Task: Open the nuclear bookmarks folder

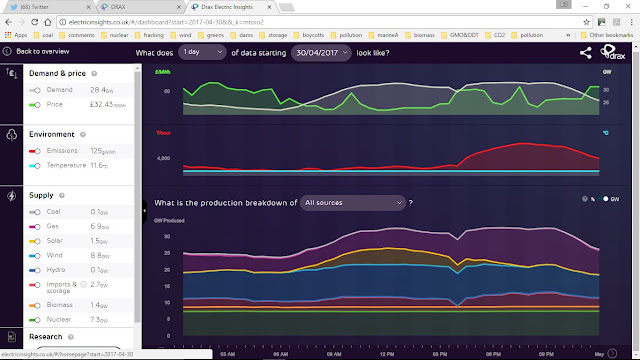Action: pyautogui.click(x=115, y=35)
